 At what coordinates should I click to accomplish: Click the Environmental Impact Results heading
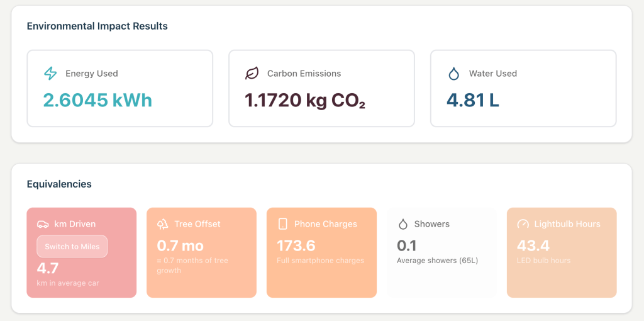[97, 26]
